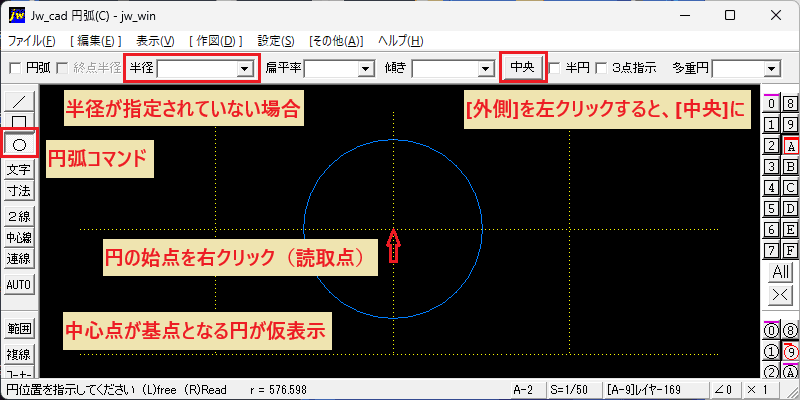Enable the 3点指示 three-point checkbox
This screenshot has width=800, height=400.
[602, 68]
